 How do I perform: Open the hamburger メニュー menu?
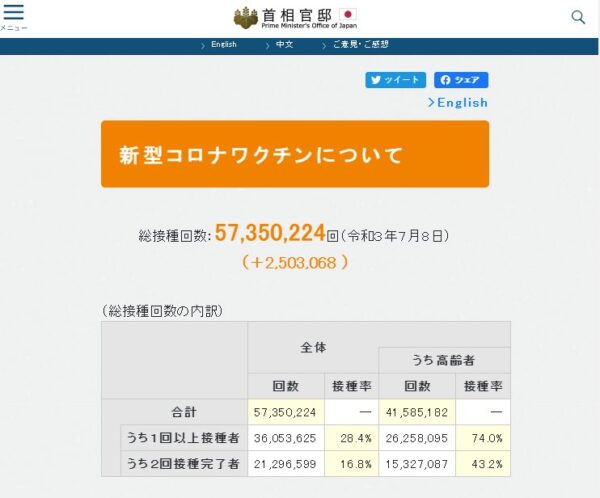14,16
